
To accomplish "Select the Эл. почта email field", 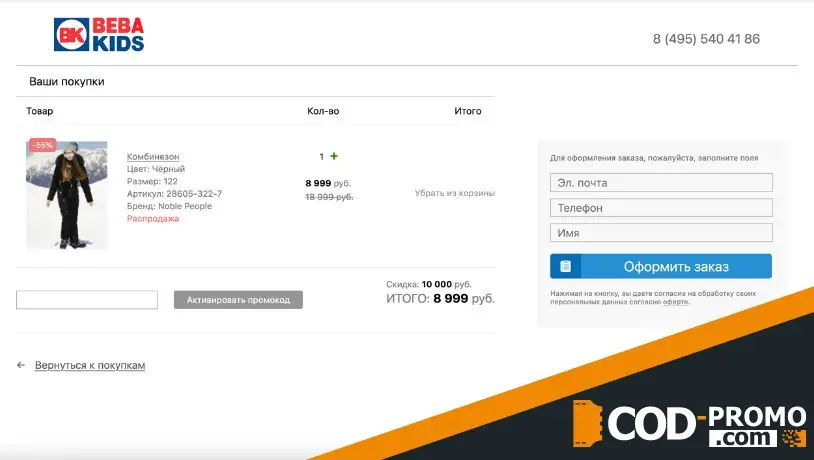I will click(661, 183).
